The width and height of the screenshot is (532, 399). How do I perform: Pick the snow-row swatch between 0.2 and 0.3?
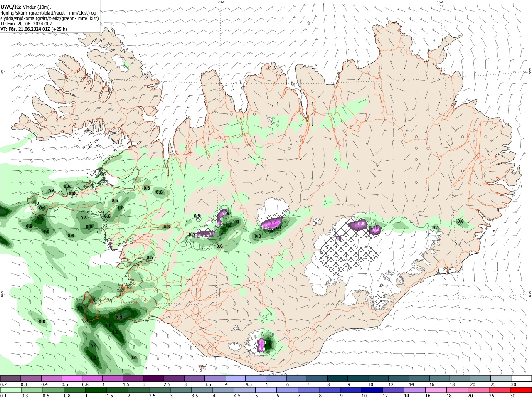(10, 379)
